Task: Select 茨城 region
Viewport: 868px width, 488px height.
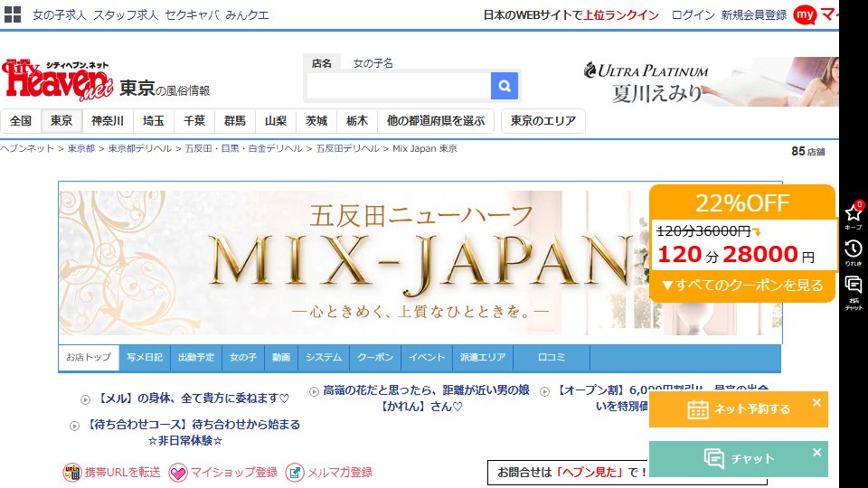Action: 316,120
